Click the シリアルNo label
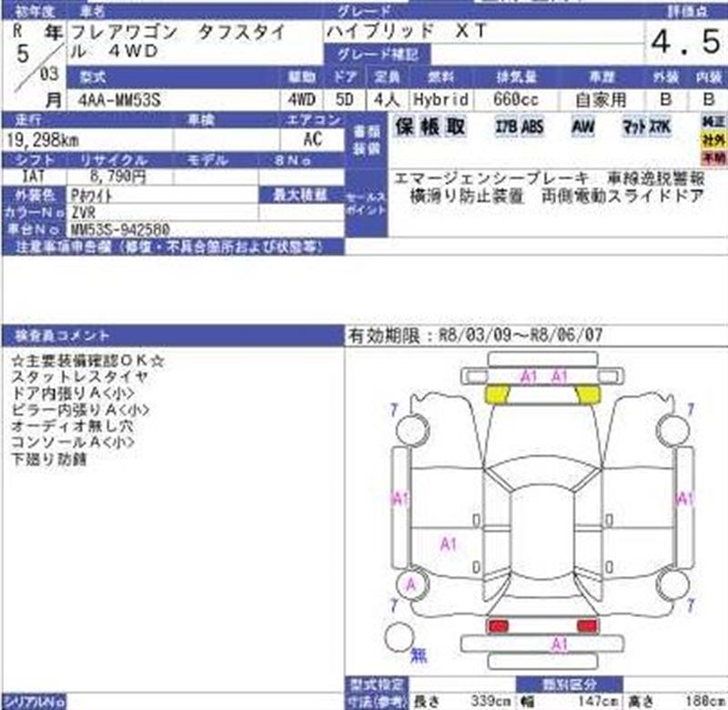728x710 pixels. point(34,702)
